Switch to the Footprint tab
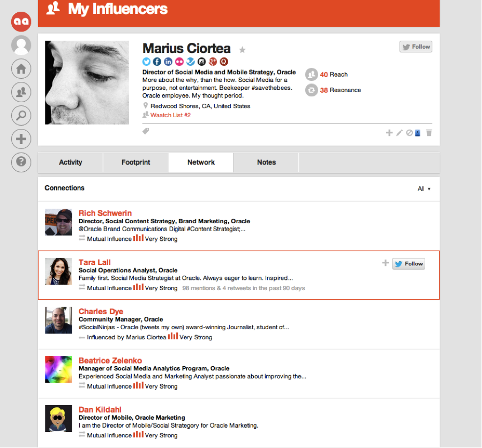Image resolution: width=482 pixels, height=448 pixels. (x=136, y=162)
